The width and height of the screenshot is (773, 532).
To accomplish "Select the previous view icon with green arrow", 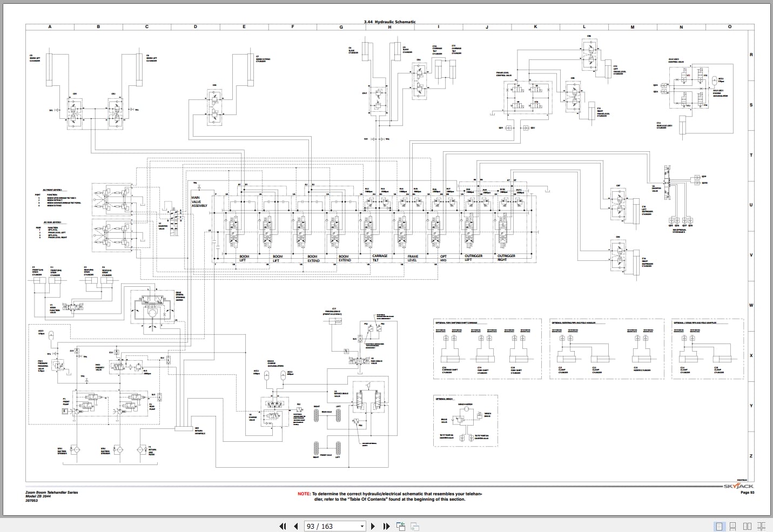I will 401,526.
